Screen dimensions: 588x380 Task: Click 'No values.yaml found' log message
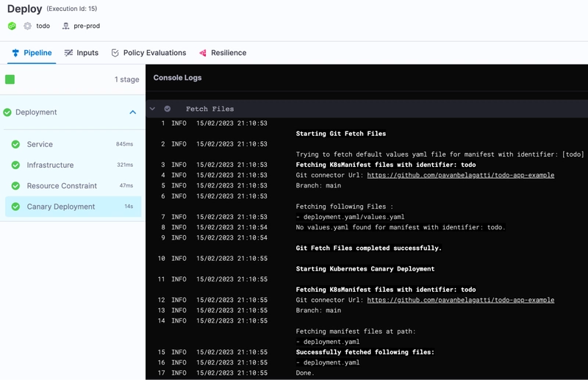tap(401, 227)
